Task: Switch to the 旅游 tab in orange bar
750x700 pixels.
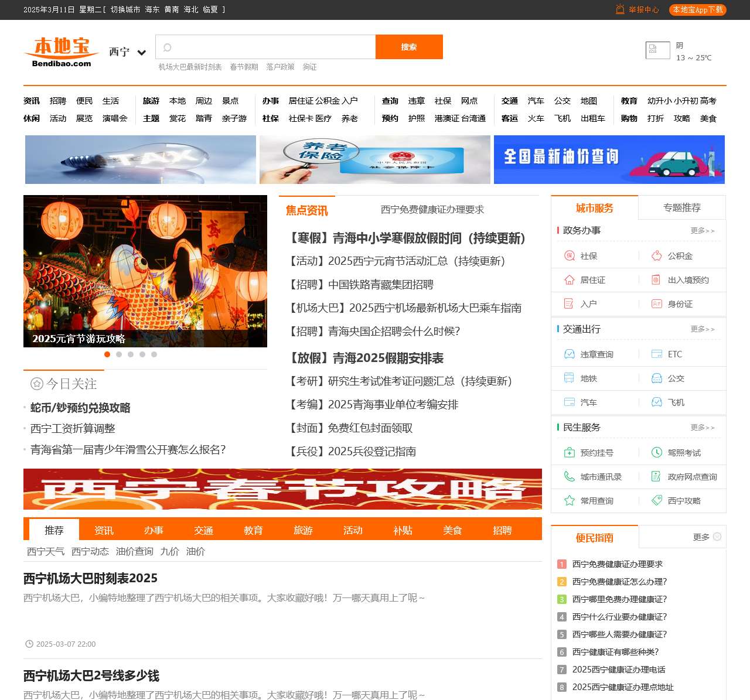Action: point(303,530)
